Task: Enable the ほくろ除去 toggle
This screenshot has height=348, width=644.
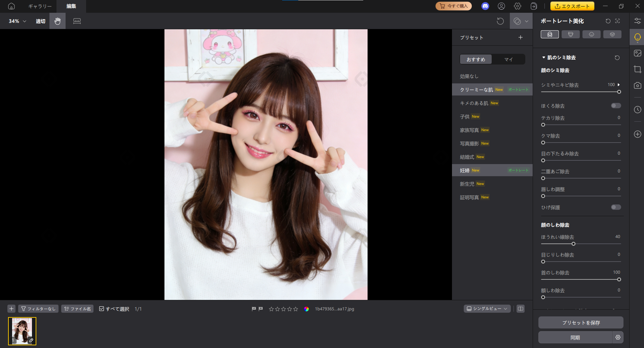Action: pyautogui.click(x=616, y=106)
